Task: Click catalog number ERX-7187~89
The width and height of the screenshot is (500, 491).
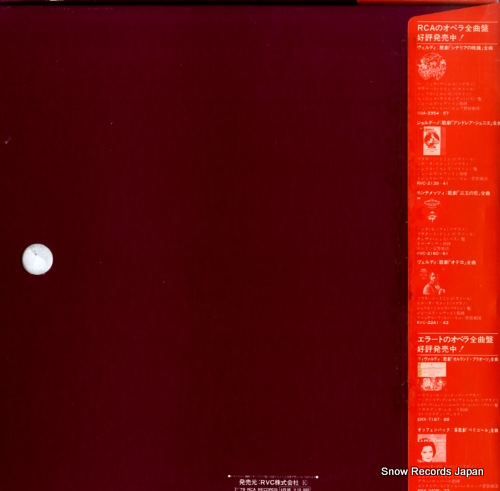Action: click(433, 419)
